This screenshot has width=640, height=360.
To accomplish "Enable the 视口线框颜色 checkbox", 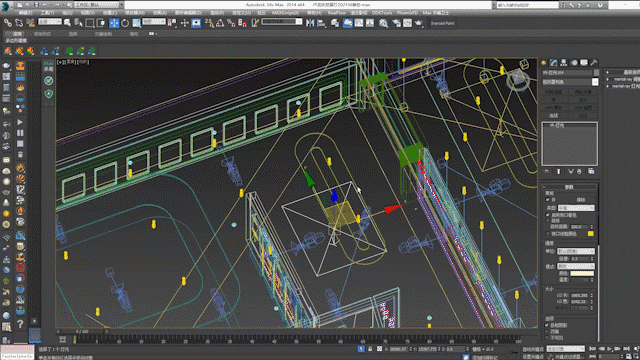I will [x=548, y=234].
